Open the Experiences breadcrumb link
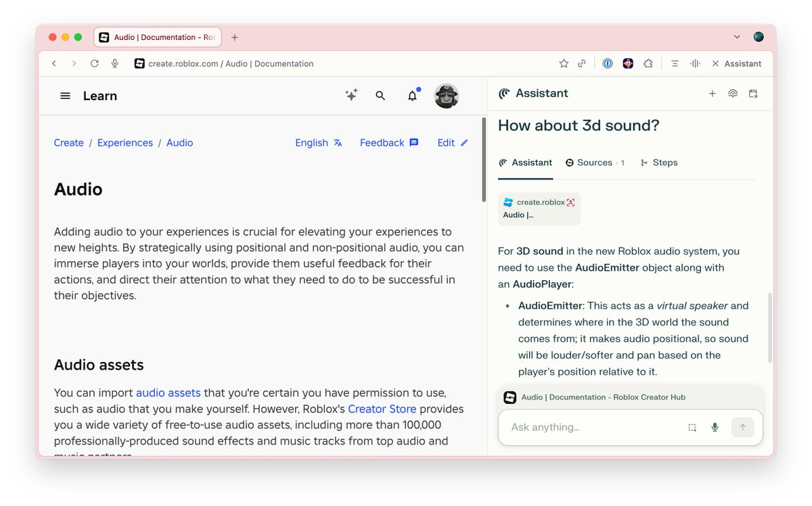812x506 pixels. click(125, 143)
